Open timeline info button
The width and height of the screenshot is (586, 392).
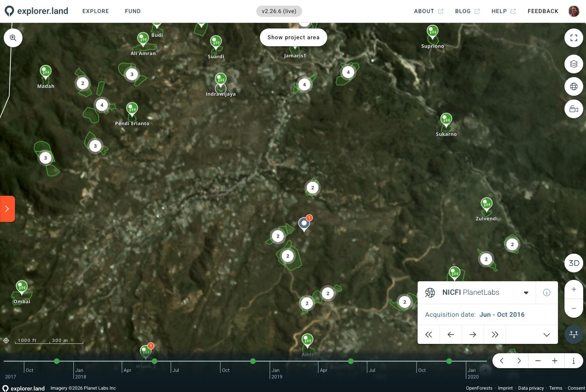pyautogui.click(x=573, y=361)
